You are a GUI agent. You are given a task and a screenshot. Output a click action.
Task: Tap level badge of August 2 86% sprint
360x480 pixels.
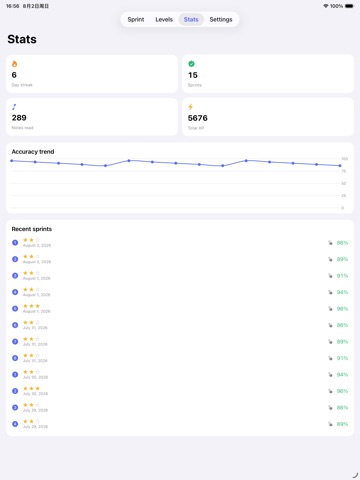click(x=15, y=243)
